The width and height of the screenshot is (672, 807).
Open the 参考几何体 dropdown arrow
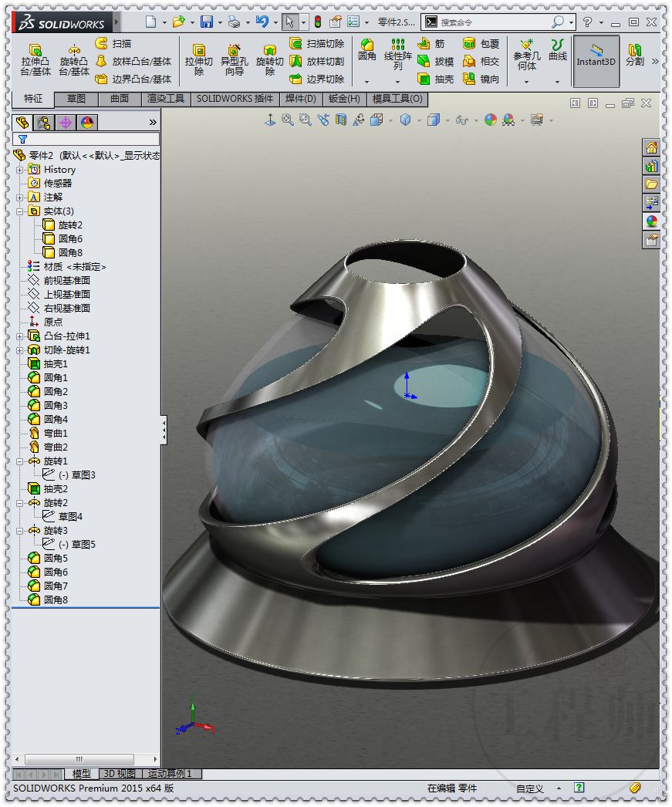526,82
